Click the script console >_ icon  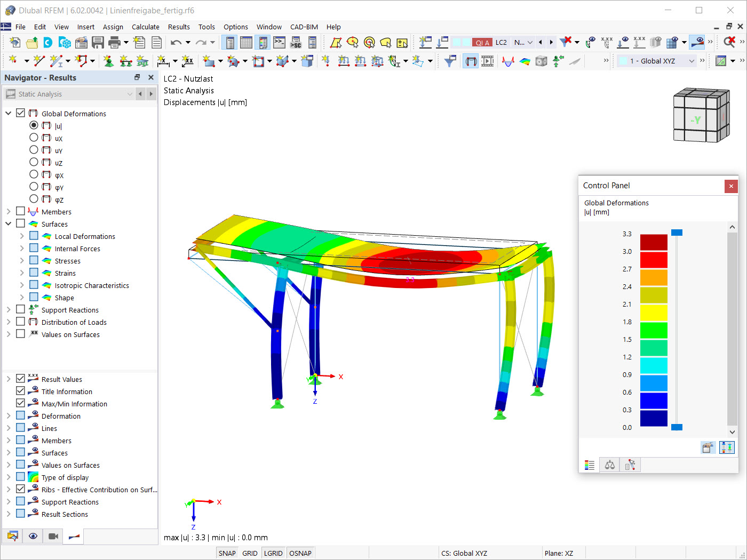[279, 43]
